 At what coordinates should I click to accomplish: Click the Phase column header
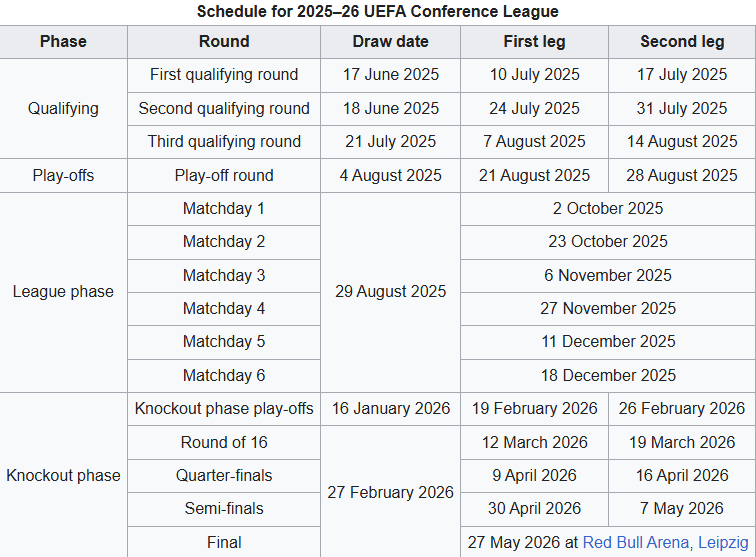63,42
